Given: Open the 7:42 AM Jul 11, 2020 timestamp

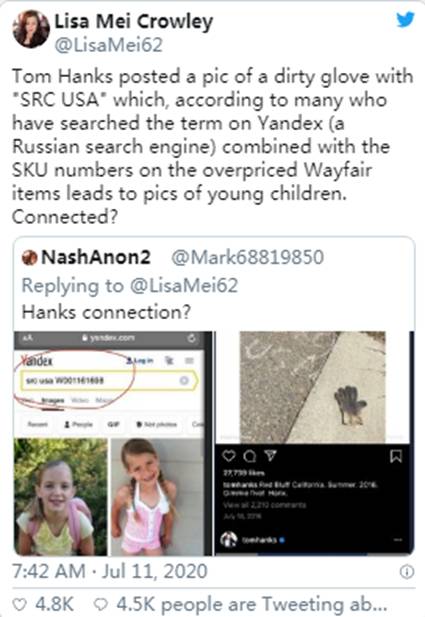Looking at the screenshot, I should tap(110, 571).
